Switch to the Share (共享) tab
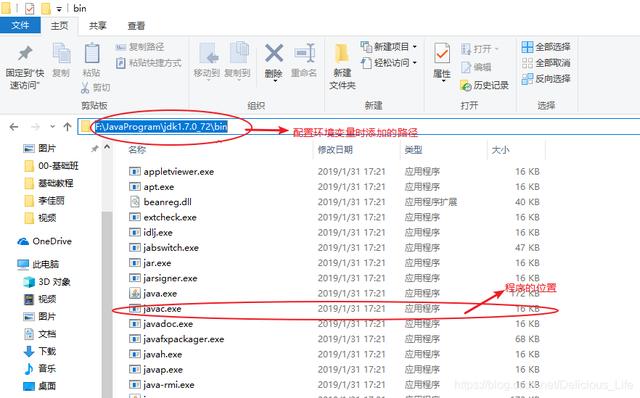Image resolution: width=640 pixels, height=398 pixels. (98, 26)
